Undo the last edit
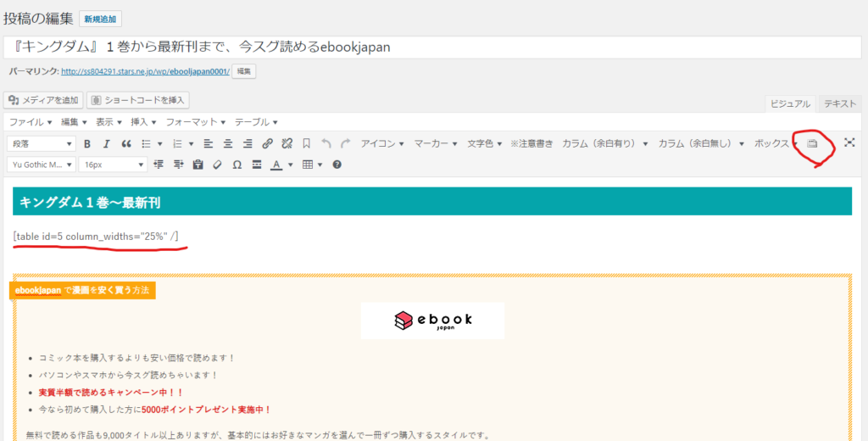The image size is (868, 441). pos(326,144)
